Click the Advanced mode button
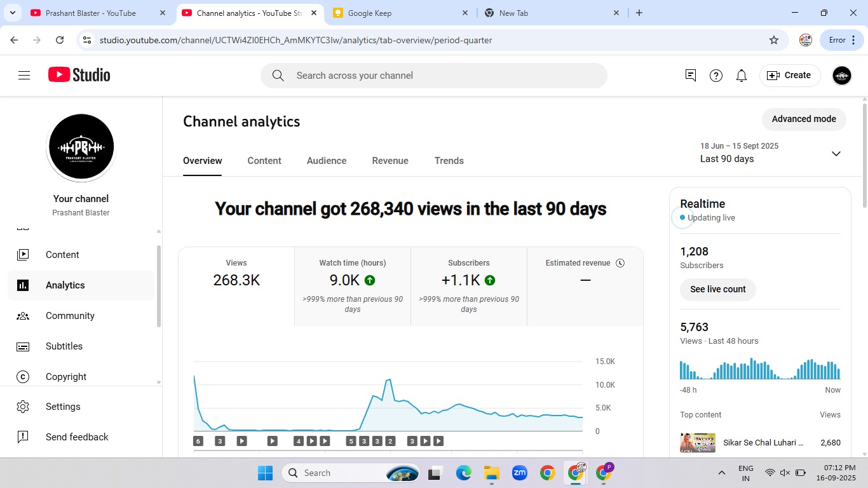This screenshot has height=488, width=868. click(803, 119)
